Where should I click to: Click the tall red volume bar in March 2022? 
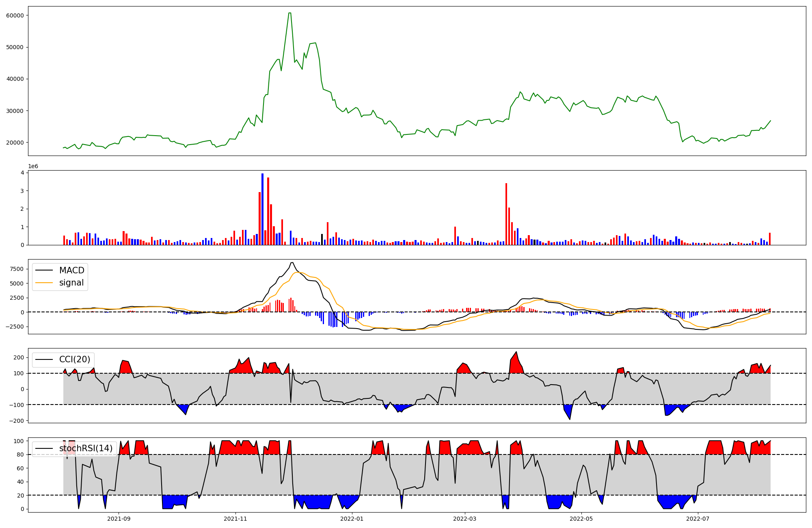[506, 214]
